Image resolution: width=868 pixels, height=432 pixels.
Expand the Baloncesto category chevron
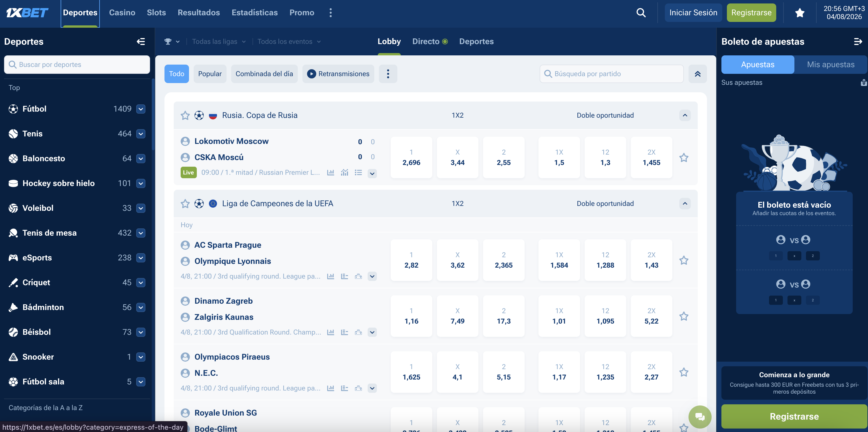(x=141, y=159)
